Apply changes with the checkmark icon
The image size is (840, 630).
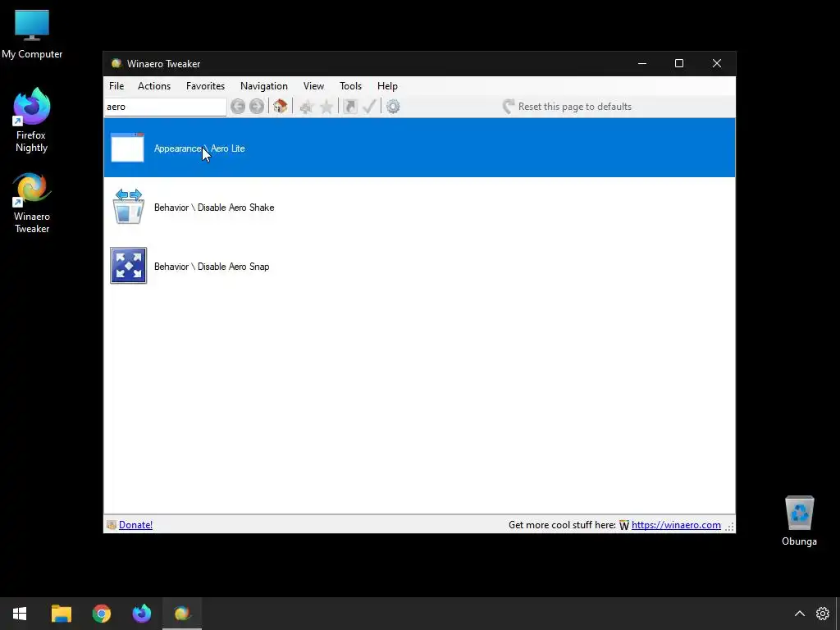(369, 106)
